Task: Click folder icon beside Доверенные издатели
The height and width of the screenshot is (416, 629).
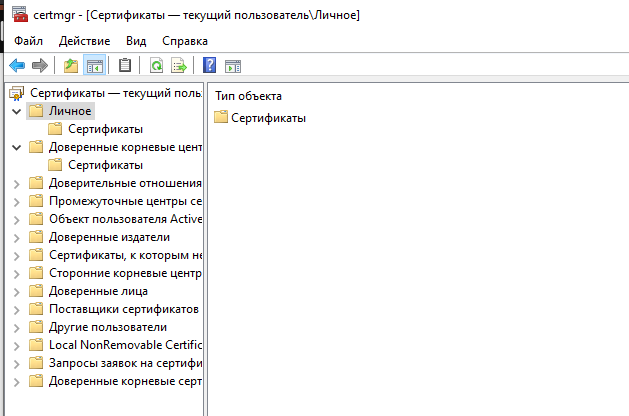Action: (x=36, y=237)
